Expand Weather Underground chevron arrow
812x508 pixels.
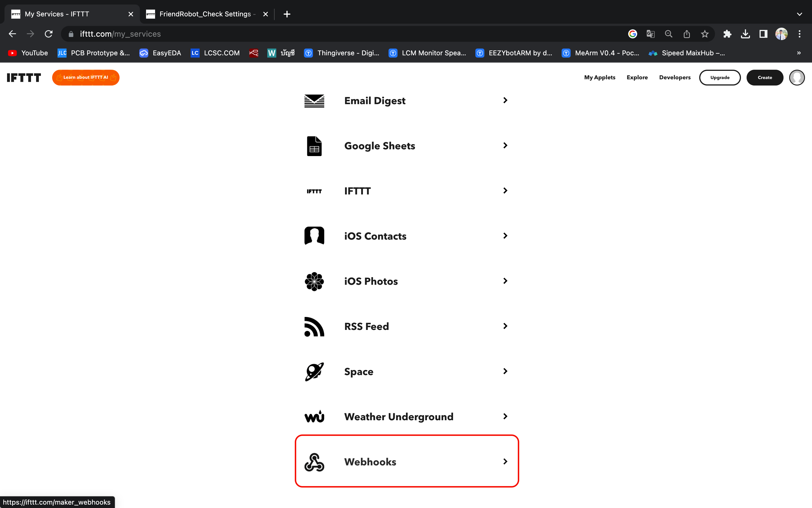pyautogui.click(x=505, y=416)
